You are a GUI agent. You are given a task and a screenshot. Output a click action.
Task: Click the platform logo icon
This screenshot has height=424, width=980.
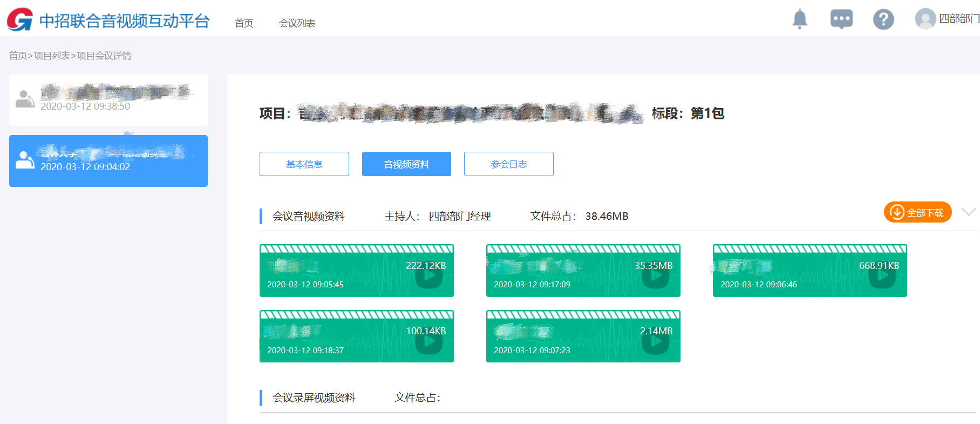click(20, 20)
